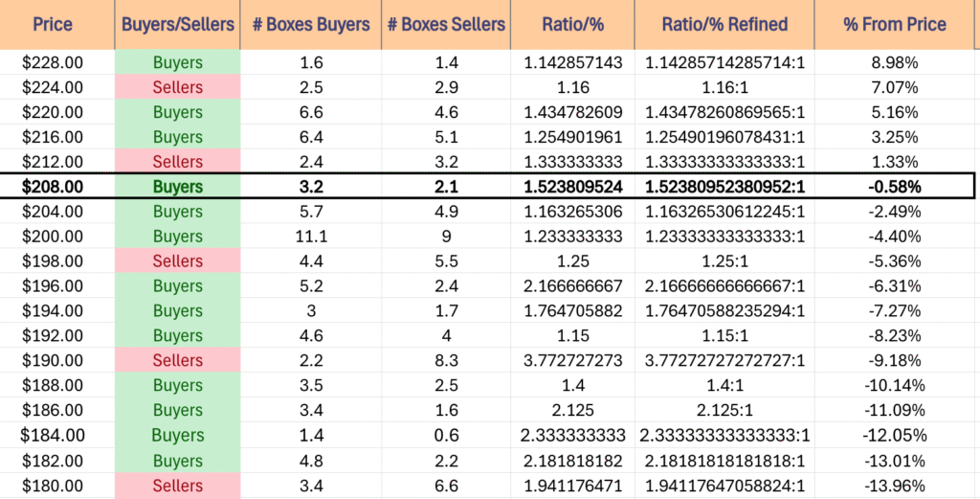Select the Ratio/% Refined header

click(x=724, y=24)
